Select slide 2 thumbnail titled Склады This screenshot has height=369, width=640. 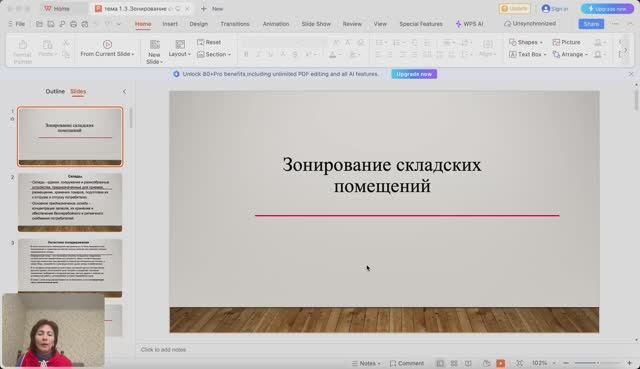click(70, 202)
